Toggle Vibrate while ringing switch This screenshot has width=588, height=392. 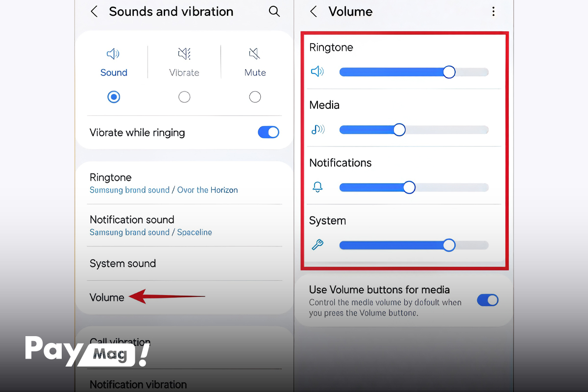[269, 132]
